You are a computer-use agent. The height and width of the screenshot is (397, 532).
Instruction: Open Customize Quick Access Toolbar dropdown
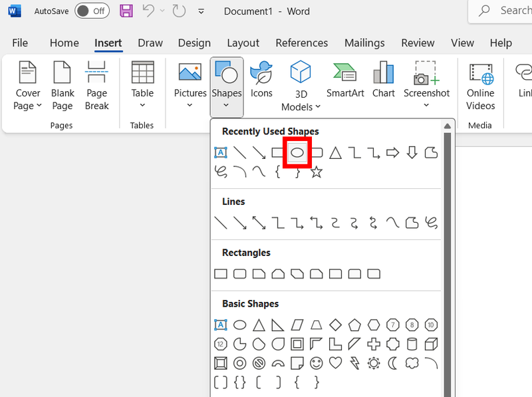click(x=201, y=11)
